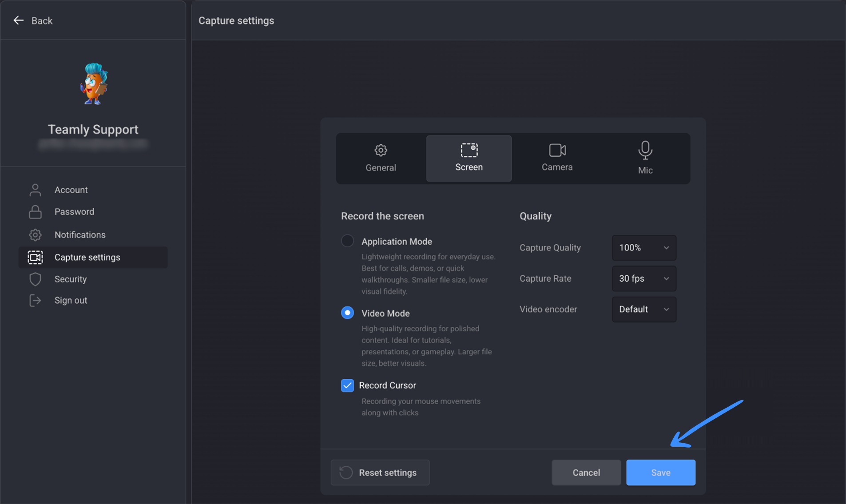Click the Security shield icon

(x=35, y=279)
